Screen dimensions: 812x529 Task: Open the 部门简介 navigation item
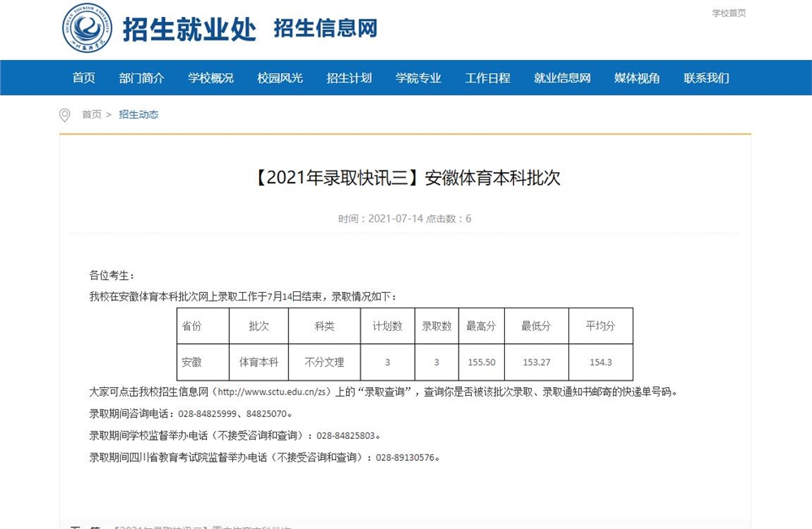tap(141, 78)
